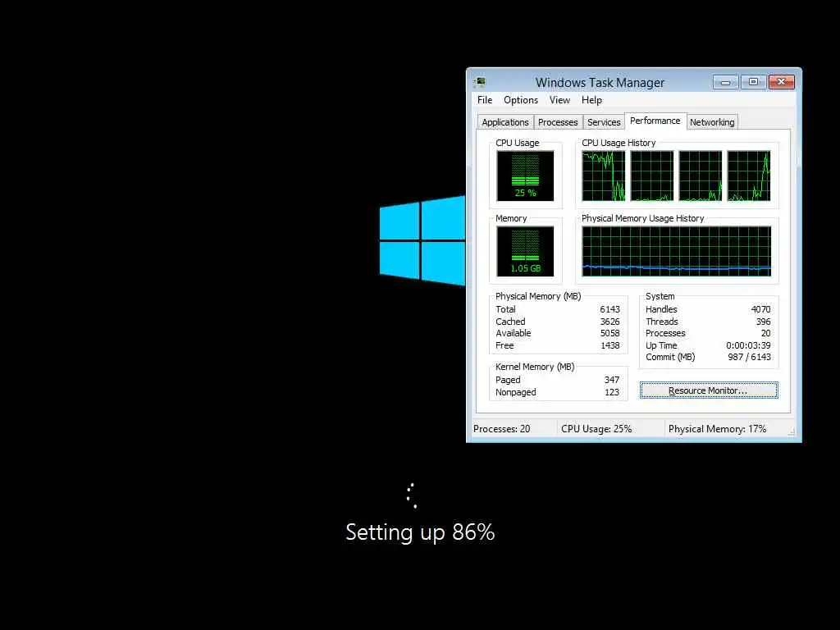Click the third CPU Usage History graph
The height and width of the screenshot is (630, 840).
click(x=701, y=176)
